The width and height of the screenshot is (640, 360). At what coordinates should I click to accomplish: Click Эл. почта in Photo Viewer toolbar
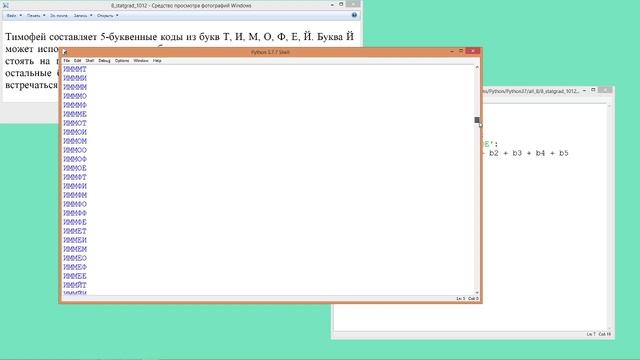coord(59,16)
